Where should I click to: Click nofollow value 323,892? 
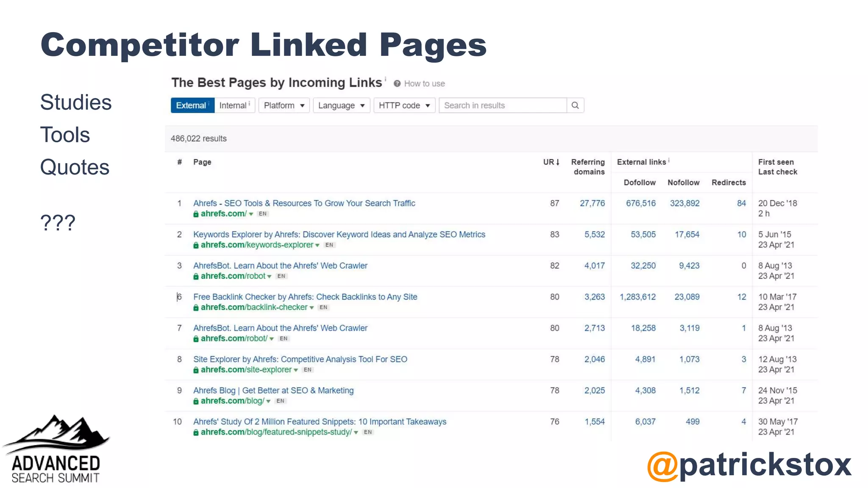pyautogui.click(x=684, y=203)
